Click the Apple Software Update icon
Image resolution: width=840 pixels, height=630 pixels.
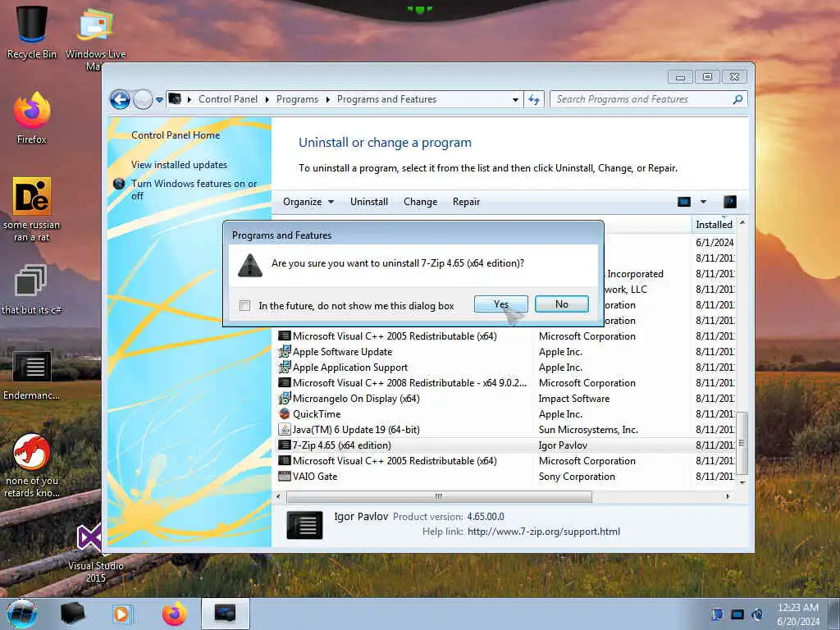tap(285, 352)
